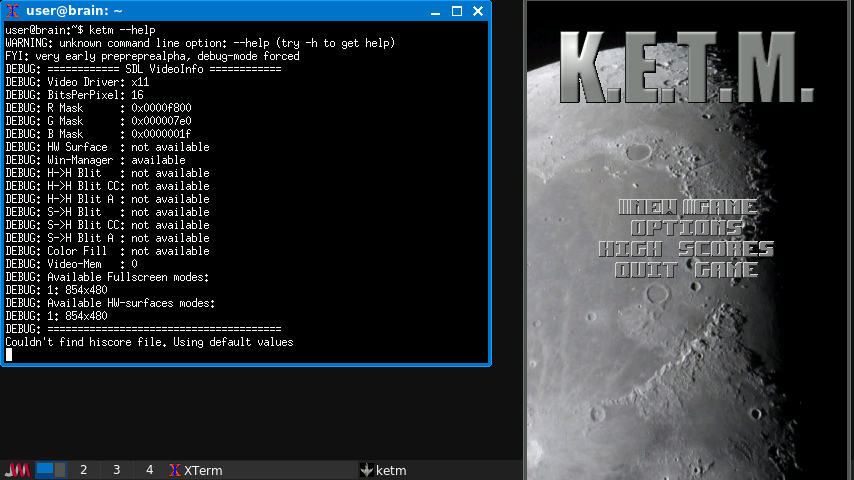Switch to workspace 3
The image size is (854, 480).
(x=116, y=470)
